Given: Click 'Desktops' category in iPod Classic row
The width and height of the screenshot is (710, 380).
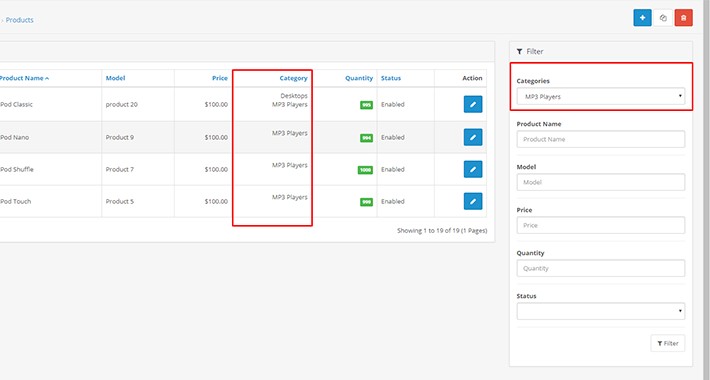Looking at the screenshot, I should 294,96.
